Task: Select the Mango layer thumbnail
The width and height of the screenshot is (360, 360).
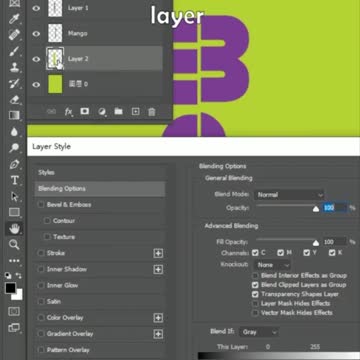Action: 55,33
